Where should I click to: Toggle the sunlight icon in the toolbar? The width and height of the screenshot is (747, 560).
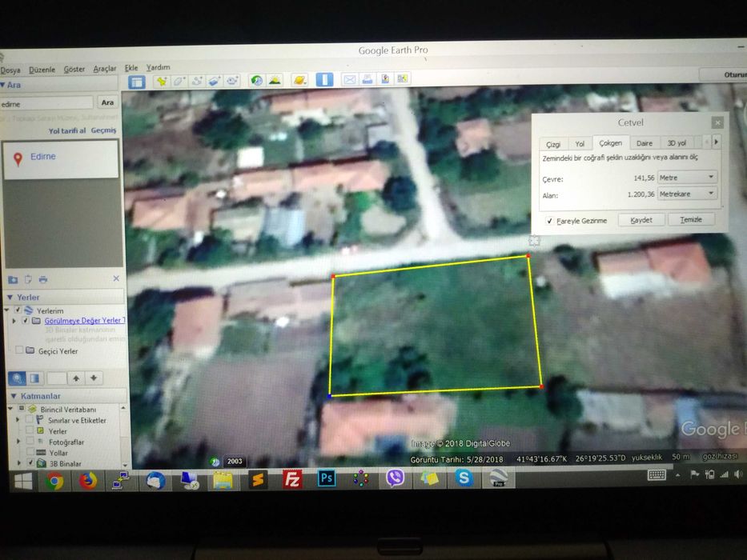pos(275,80)
